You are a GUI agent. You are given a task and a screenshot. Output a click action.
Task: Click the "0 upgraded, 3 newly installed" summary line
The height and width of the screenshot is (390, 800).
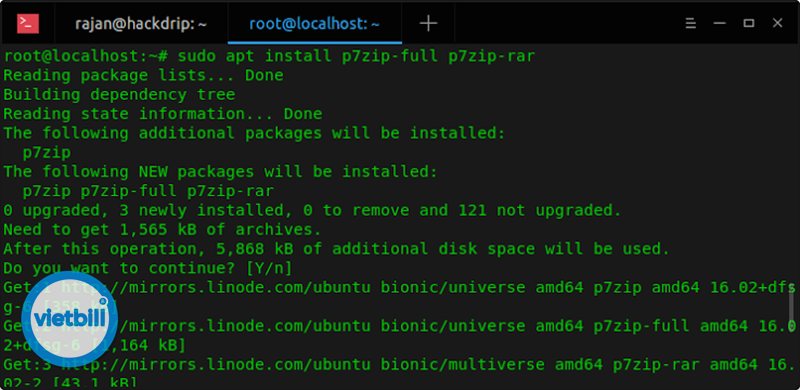click(x=312, y=210)
